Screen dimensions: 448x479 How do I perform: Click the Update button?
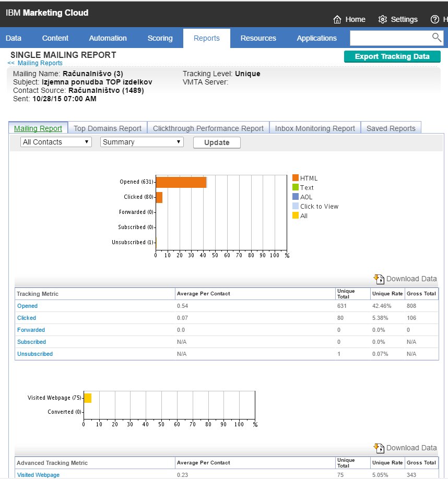point(217,142)
